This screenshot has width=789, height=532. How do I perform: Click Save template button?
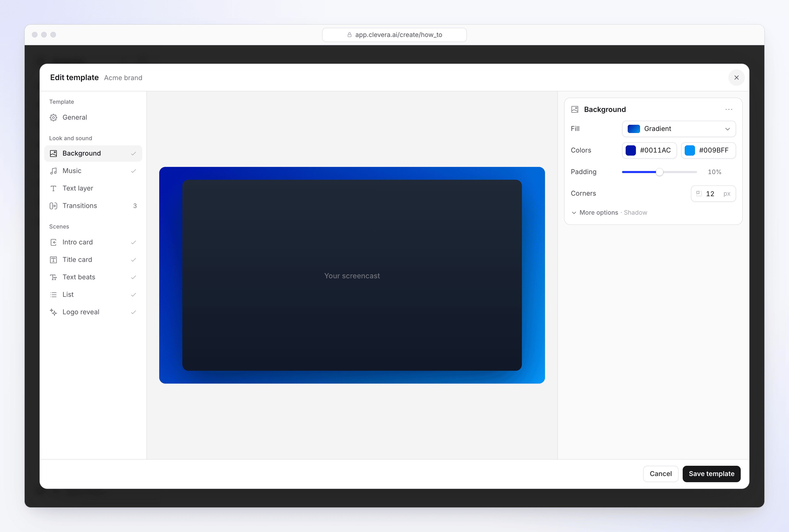click(711, 474)
